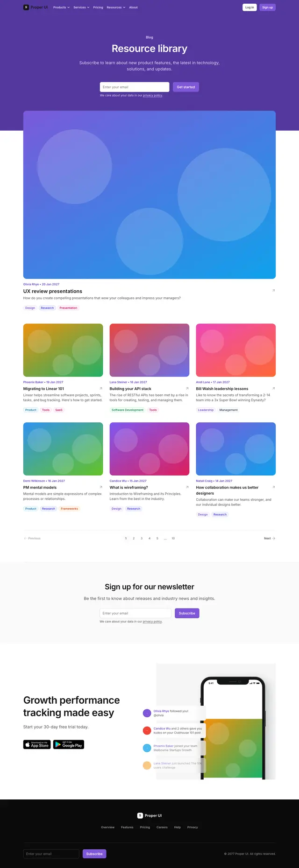Open the Pricing footer link
299x868 pixels.
click(145, 827)
